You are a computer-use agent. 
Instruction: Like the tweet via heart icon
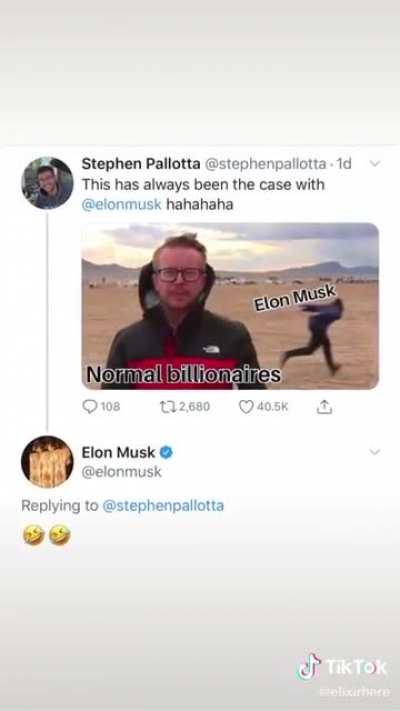(246, 407)
